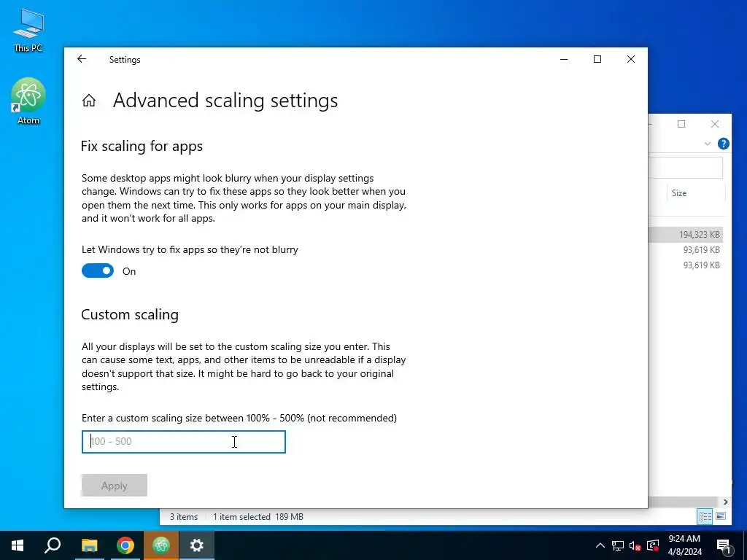This screenshot has height=560, width=747.
Task: Click the Explorer horizontal scrollbar right arrow
Action: (x=726, y=502)
